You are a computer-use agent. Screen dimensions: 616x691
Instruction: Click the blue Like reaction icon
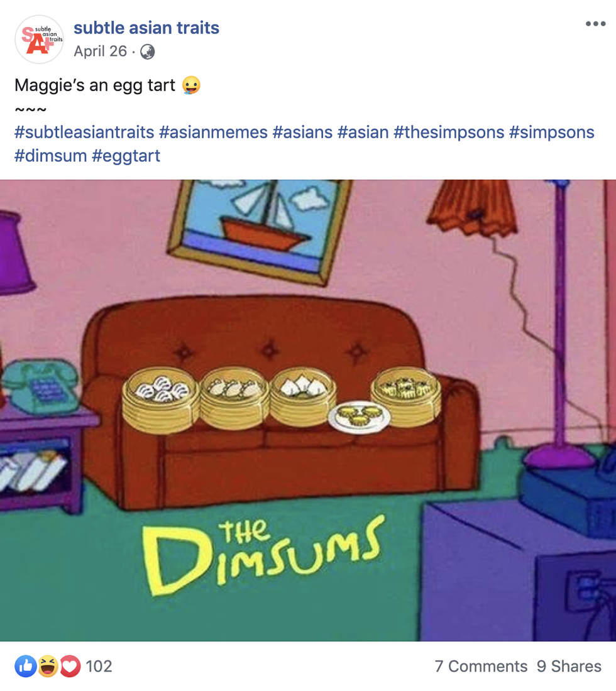pos(26,666)
